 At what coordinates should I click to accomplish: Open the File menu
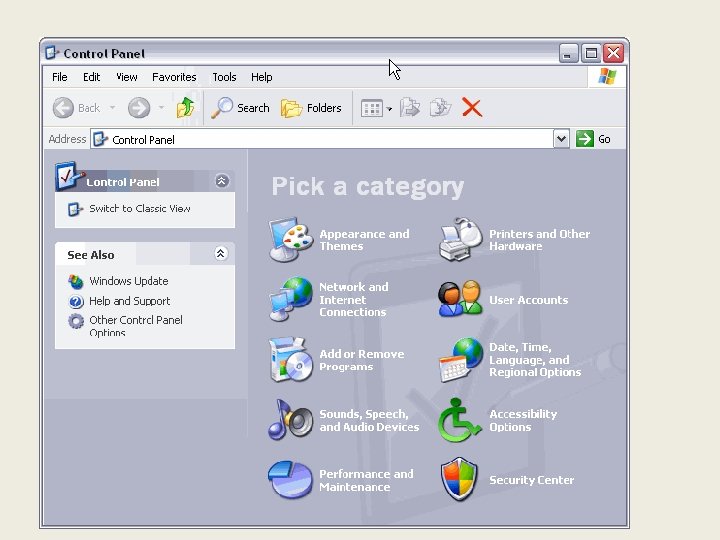click(x=60, y=77)
